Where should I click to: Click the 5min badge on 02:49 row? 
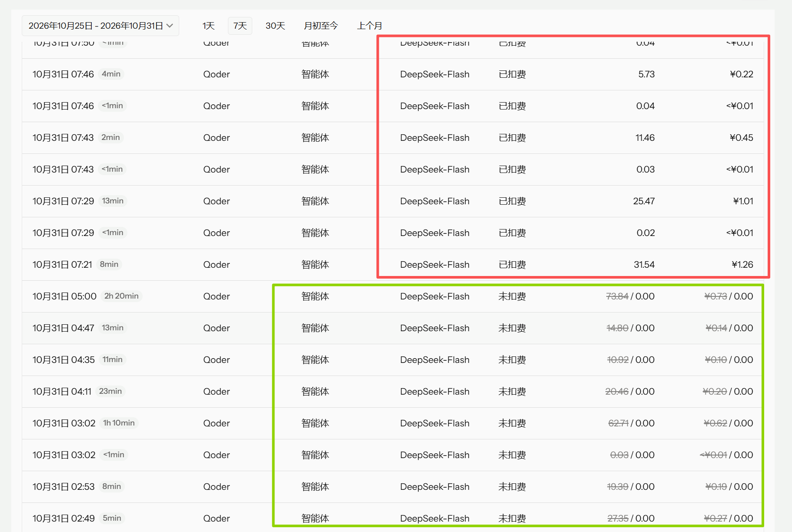coord(112,518)
